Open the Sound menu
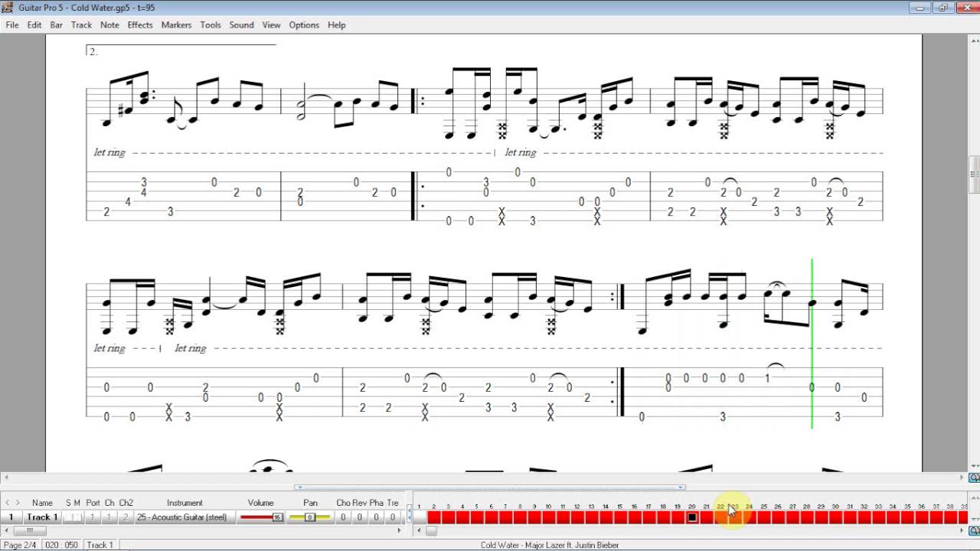Viewport: 980px width, 551px height. (241, 24)
